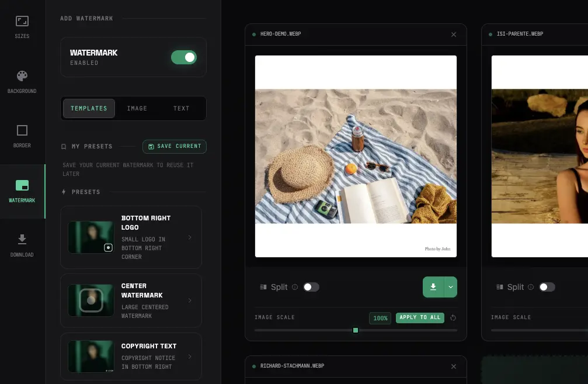The image size is (588, 384).
Task: Click the HERO-DEMO.WEBP file name
Action: pyautogui.click(x=280, y=34)
